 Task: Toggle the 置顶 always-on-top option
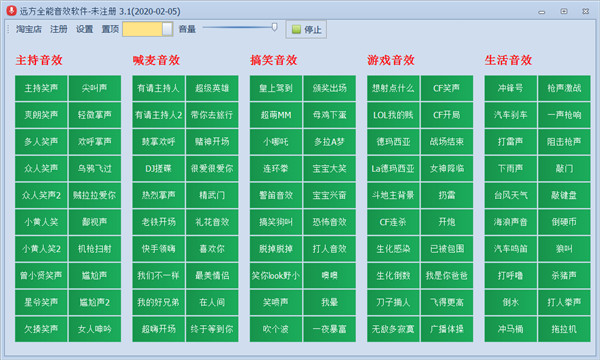(x=110, y=29)
